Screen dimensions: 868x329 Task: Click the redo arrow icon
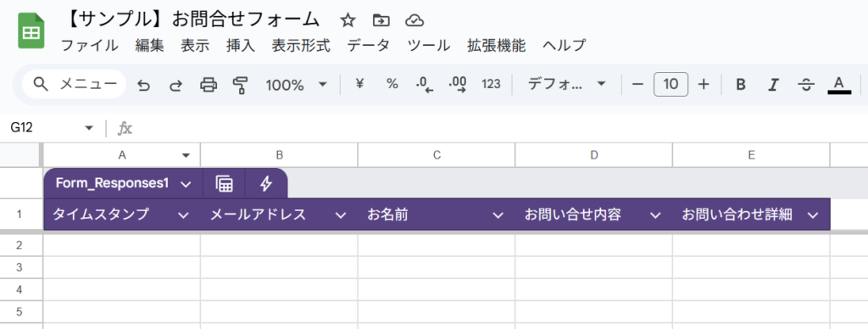[x=176, y=85]
